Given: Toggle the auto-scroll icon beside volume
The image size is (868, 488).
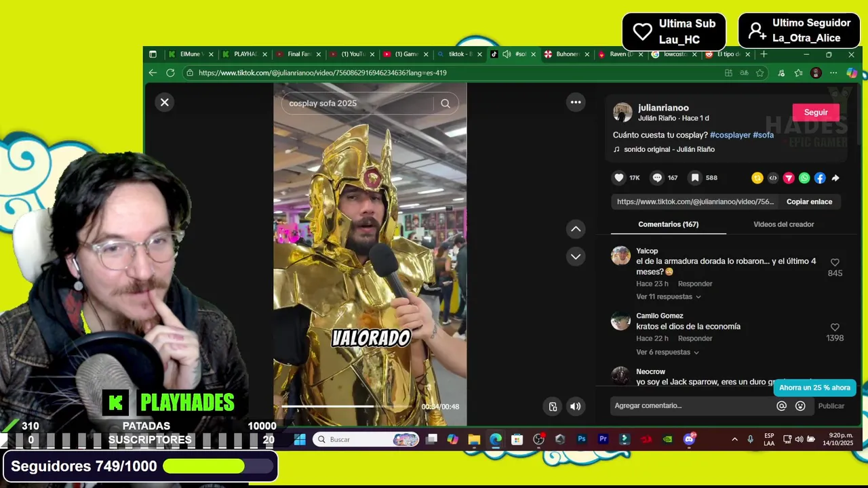Looking at the screenshot, I should click(553, 407).
